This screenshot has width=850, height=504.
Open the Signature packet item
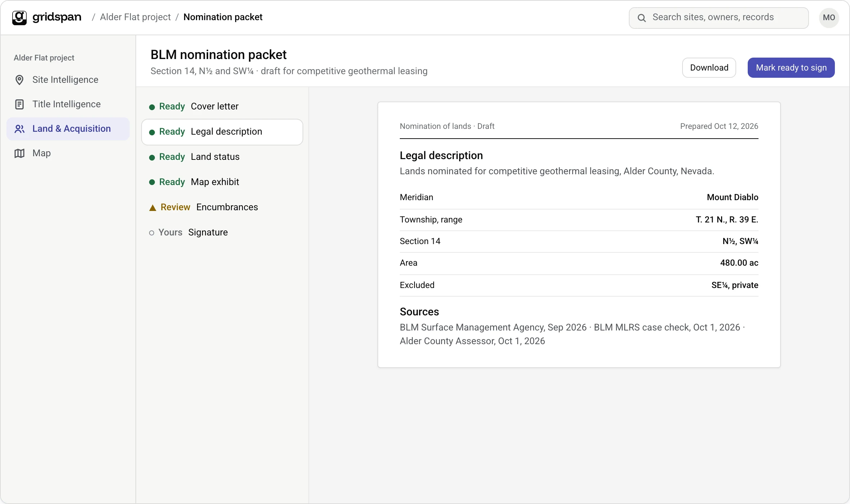tap(222, 233)
